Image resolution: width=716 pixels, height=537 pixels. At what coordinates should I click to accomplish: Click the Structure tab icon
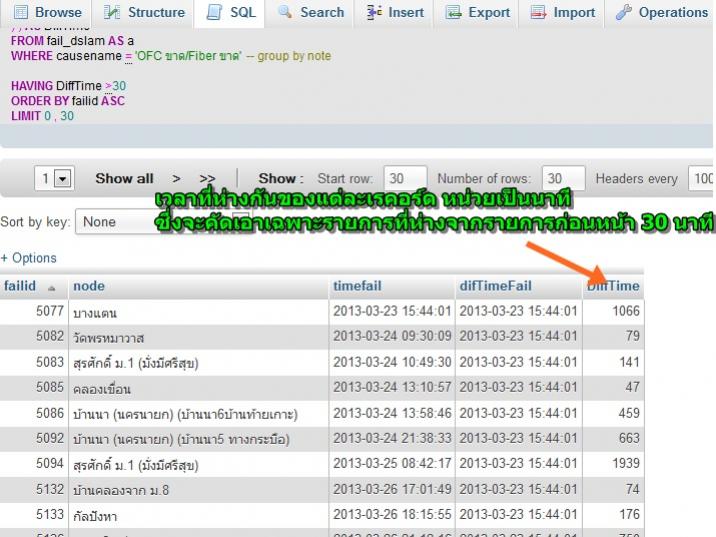111,12
